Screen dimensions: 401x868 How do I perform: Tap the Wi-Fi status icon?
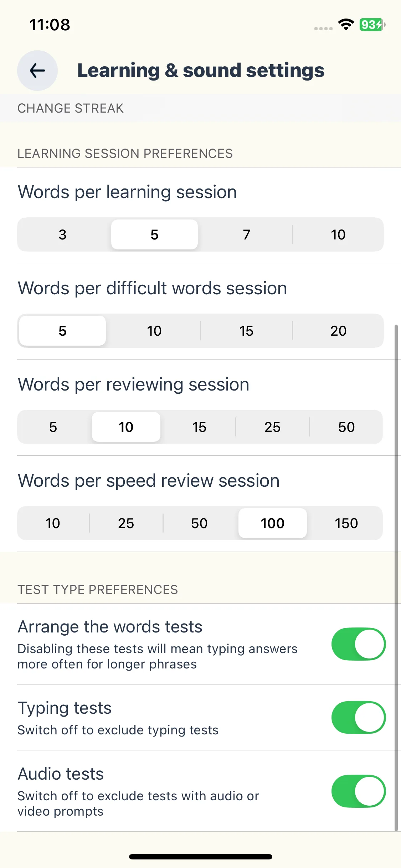(x=346, y=25)
